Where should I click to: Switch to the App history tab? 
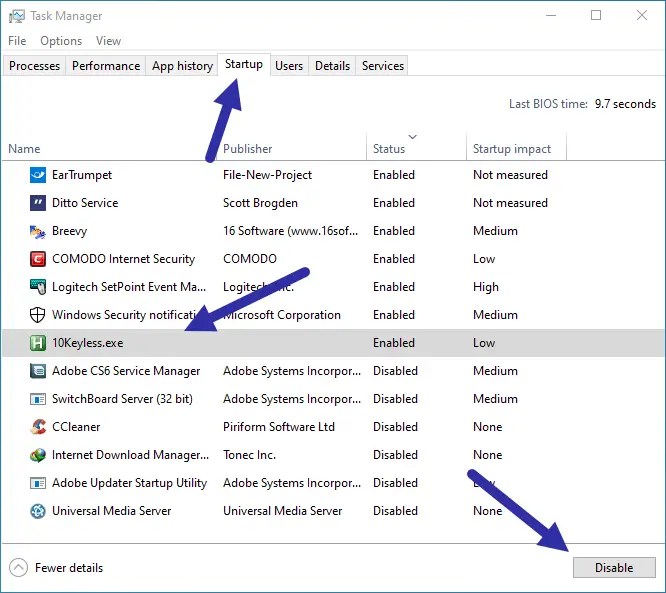point(182,66)
